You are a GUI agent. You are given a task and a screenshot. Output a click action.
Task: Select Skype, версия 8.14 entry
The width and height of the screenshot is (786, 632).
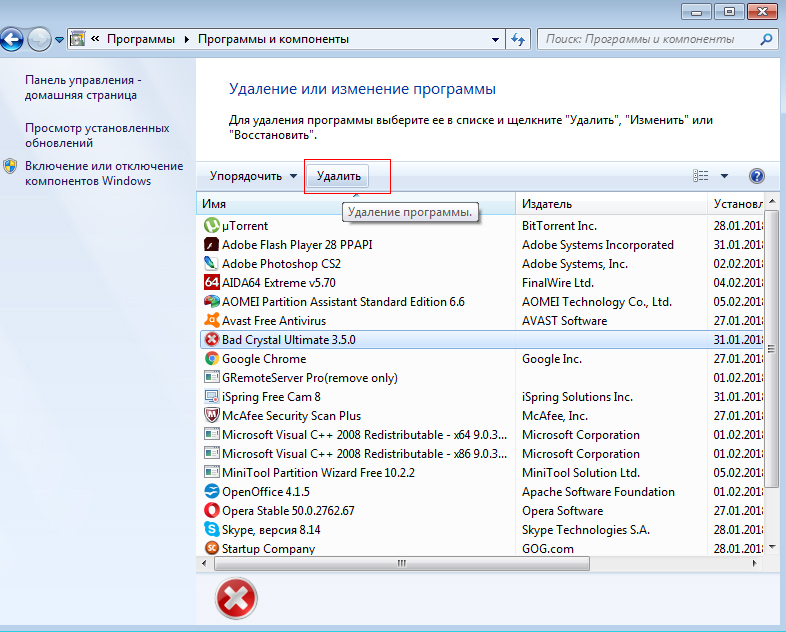pyautogui.click(x=271, y=530)
